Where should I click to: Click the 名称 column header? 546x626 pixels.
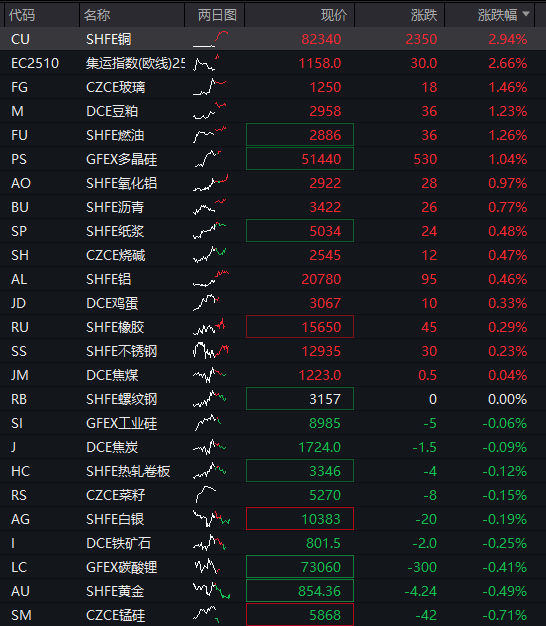click(x=97, y=15)
